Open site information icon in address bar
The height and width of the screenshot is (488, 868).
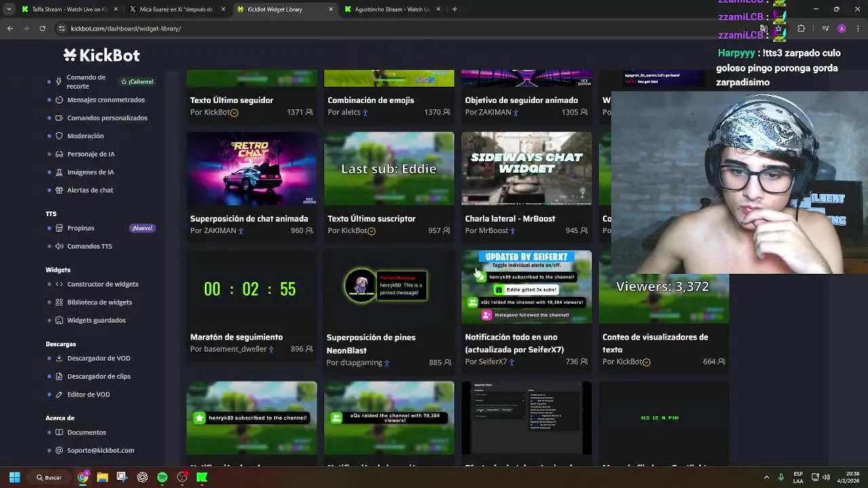pyautogui.click(x=62, y=28)
